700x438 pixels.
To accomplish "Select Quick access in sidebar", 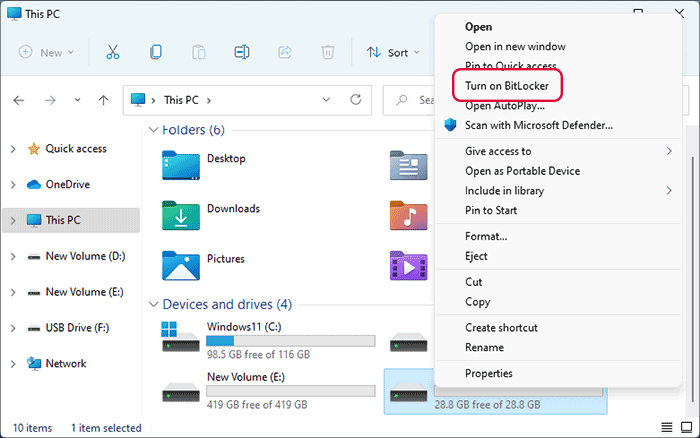I will pyautogui.click(x=76, y=149).
